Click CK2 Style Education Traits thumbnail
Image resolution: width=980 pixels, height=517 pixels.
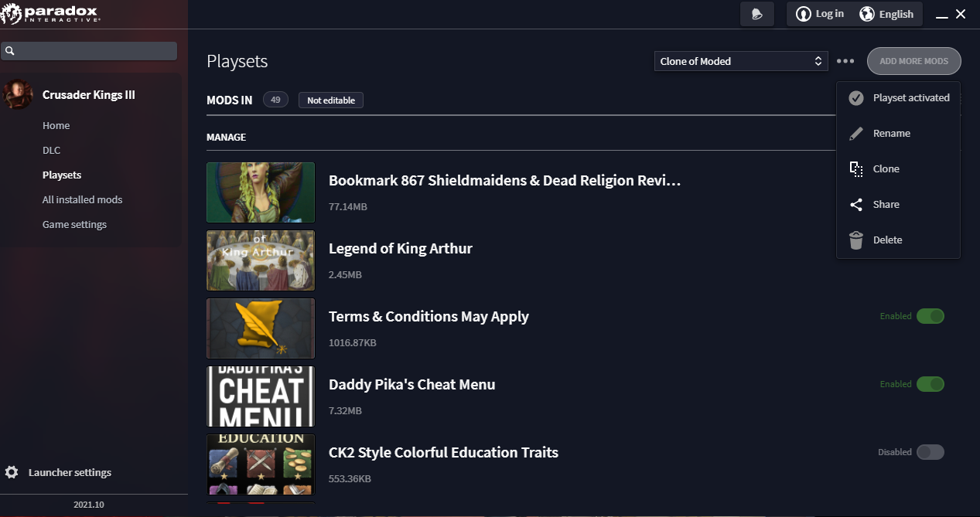(x=261, y=464)
